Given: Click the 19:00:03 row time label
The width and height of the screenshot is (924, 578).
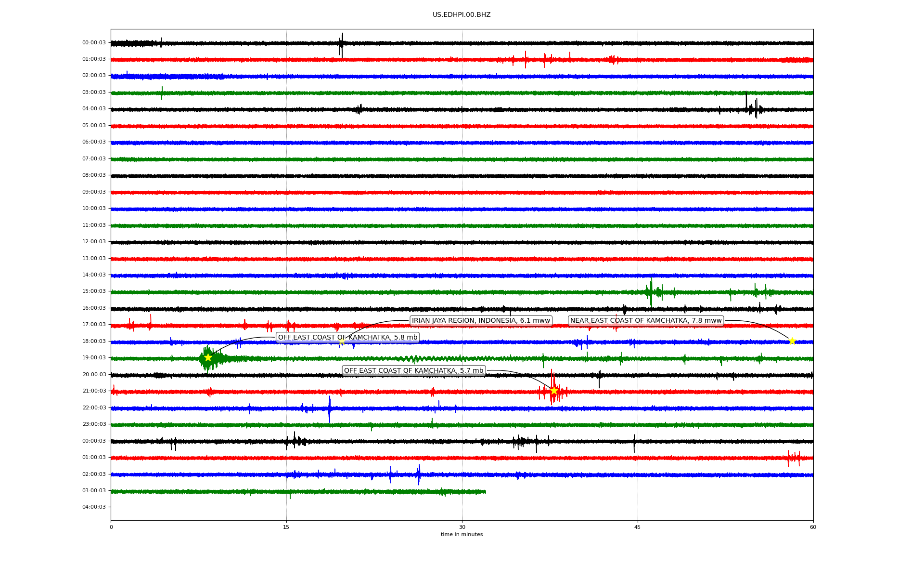Looking at the screenshot, I should click(x=94, y=358).
